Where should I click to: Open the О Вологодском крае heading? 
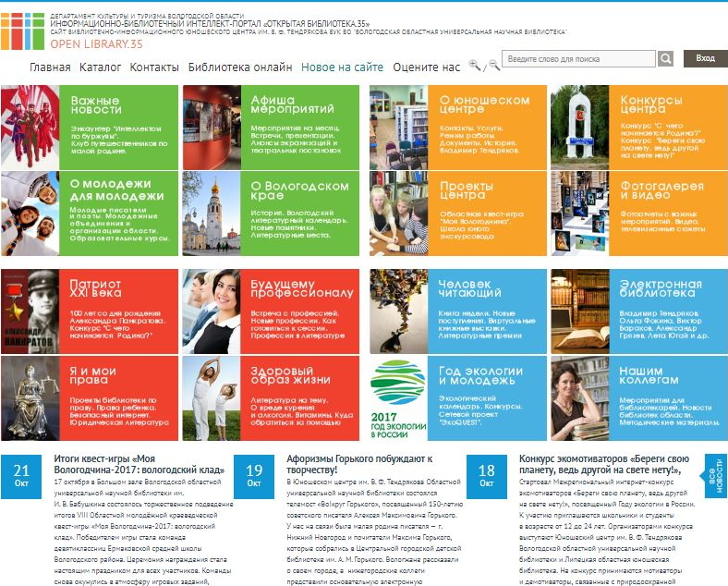click(x=300, y=190)
